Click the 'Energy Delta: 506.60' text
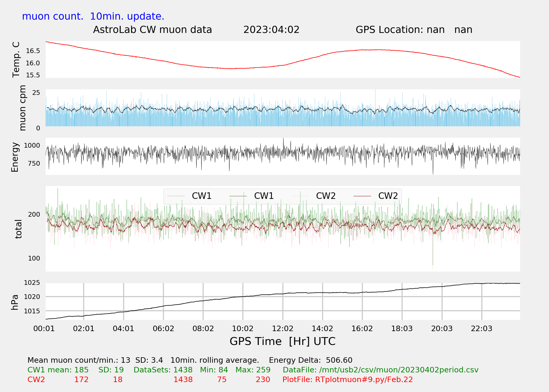 pyautogui.click(x=311, y=360)
